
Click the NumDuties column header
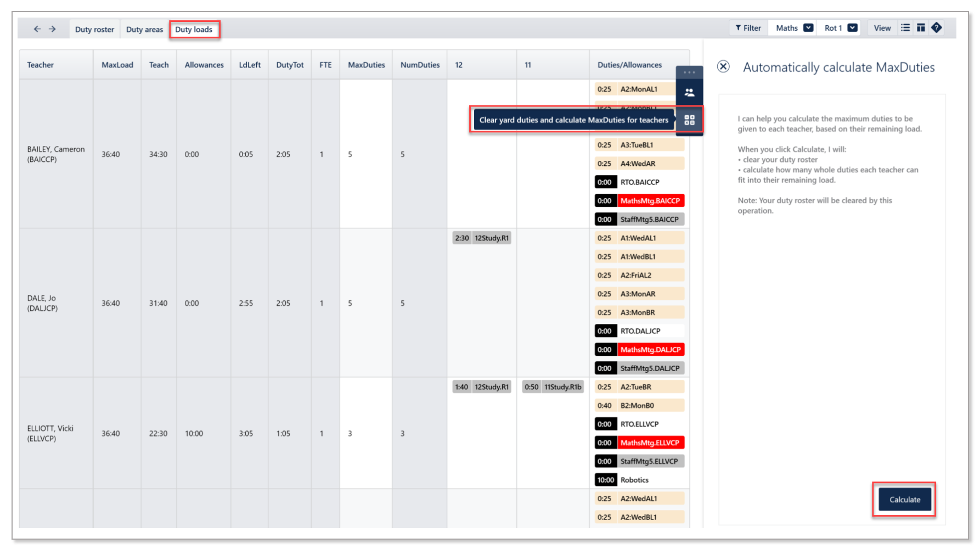pos(420,65)
